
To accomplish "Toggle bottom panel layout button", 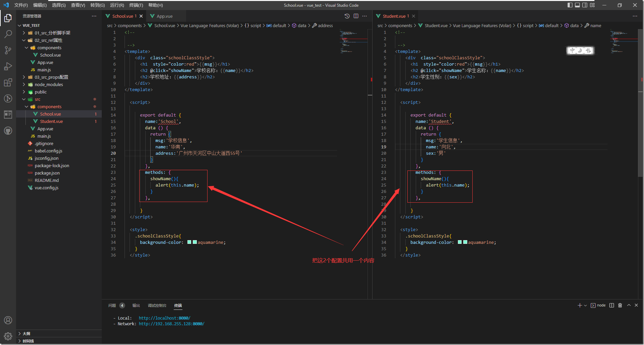I will 577,5.
